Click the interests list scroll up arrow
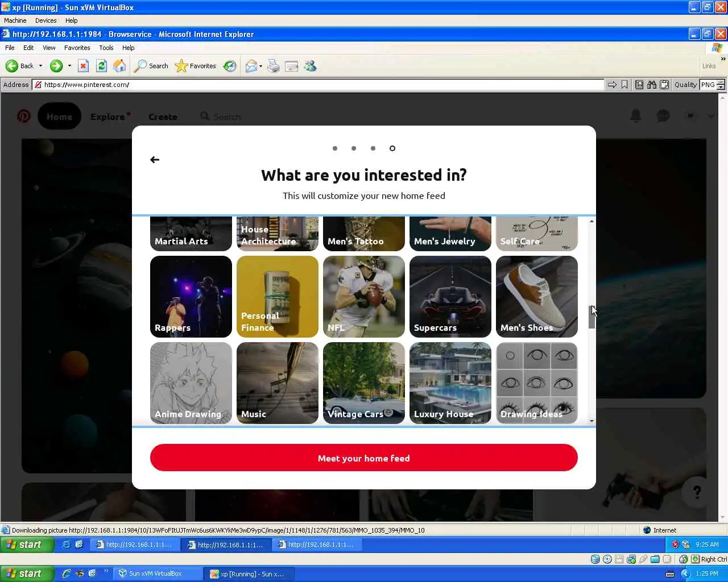728x582 pixels. (x=591, y=221)
